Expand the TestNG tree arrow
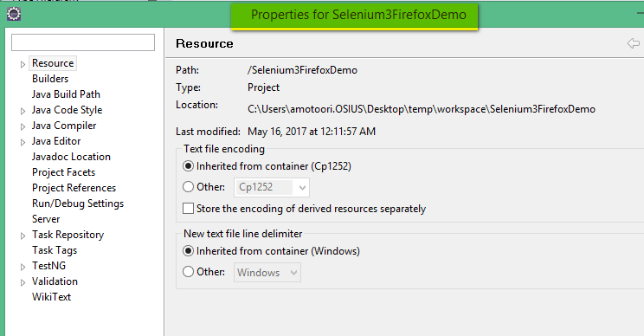644x336 pixels. click(23, 267)
